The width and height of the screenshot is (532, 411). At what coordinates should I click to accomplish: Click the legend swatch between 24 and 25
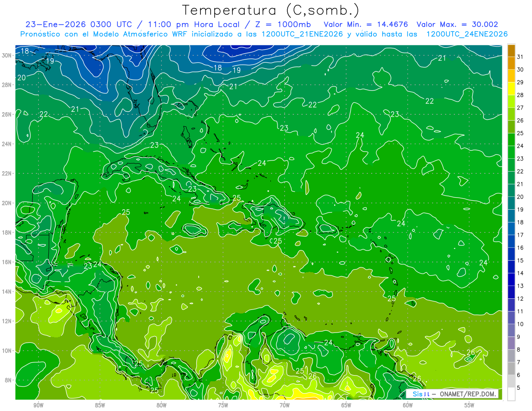tap(511, 139)
